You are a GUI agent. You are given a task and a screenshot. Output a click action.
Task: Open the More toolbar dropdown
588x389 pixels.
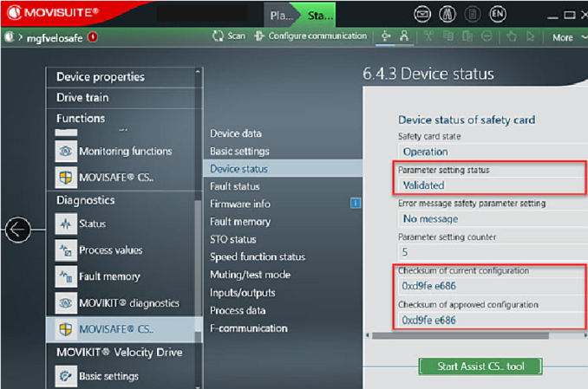tap(565, 37)
